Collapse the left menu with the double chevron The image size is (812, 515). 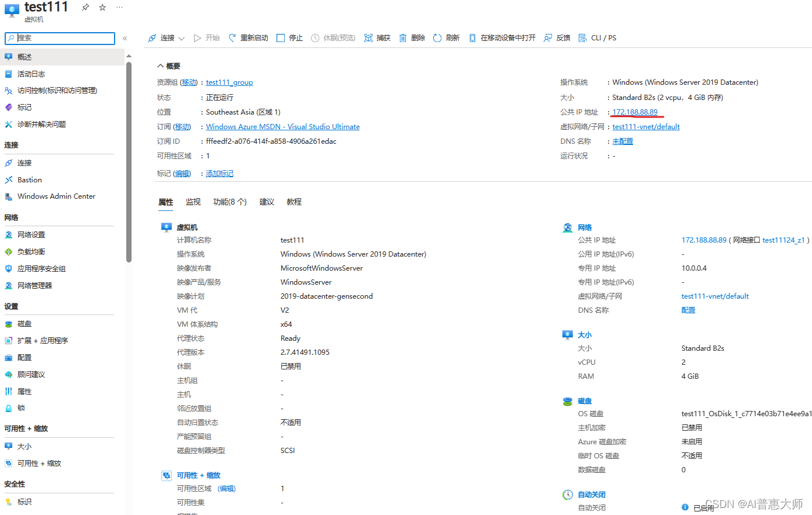[125, 39]
